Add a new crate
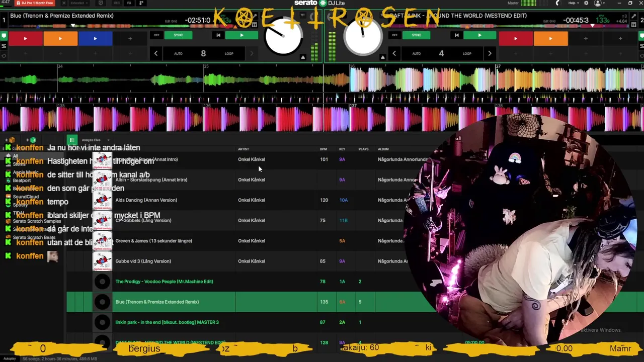The height and width of the screenshot is (362, 644). click(10, 140)
